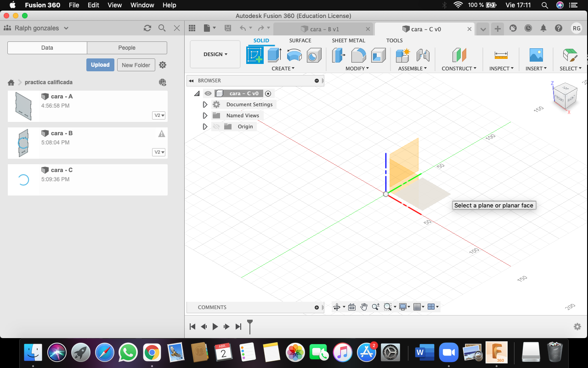Toggle visibility of cara - C v0 component
The width and height of the screenshot is (588, 368).
pyautogui.click(x=208, y=93)
